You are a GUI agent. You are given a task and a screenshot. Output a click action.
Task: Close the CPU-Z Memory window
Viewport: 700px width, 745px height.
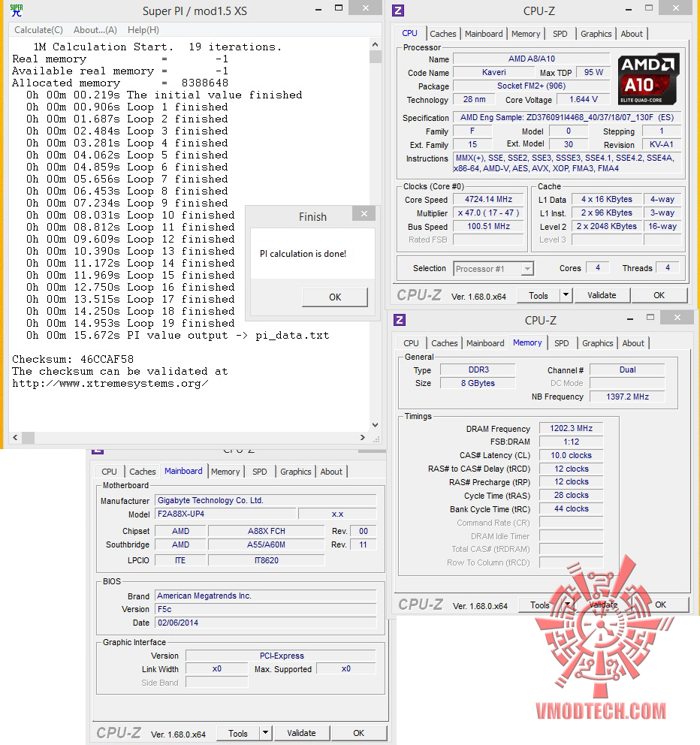tap(677, 318)
